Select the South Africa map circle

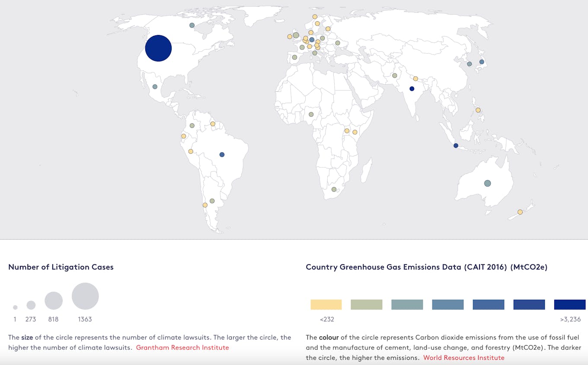pyautogui.click(x=334, y=189)
